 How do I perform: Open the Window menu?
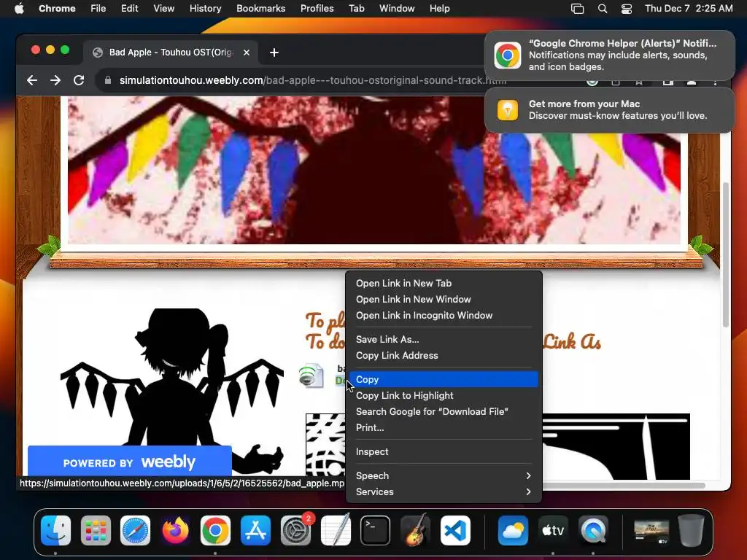[x=397, y=8]
